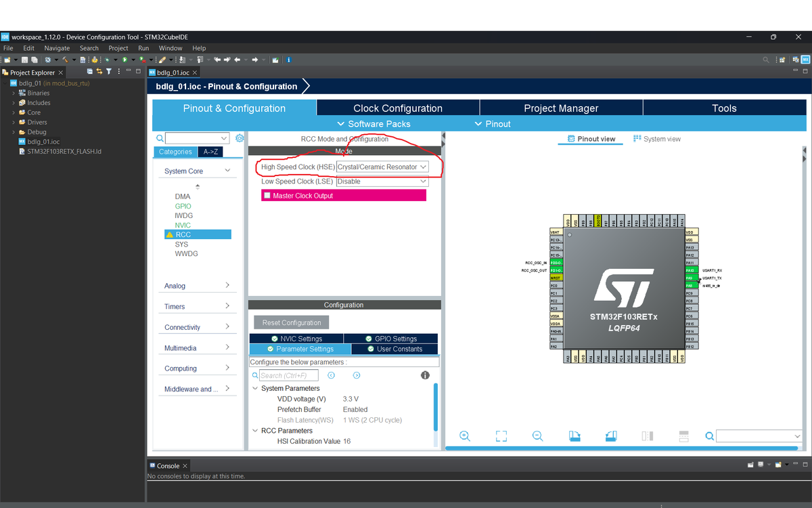Click the back navigation arrow icon
Viewport: 812px width, 508px height.
pos(237,60)
